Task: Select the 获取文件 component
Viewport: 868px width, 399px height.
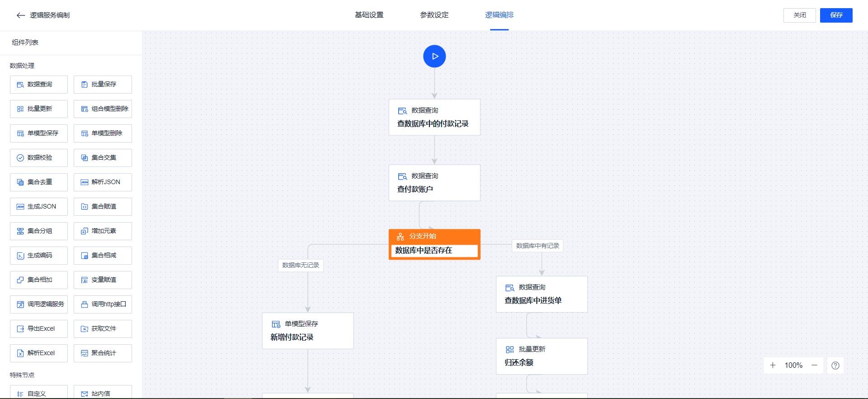Action: click(103, 329)
